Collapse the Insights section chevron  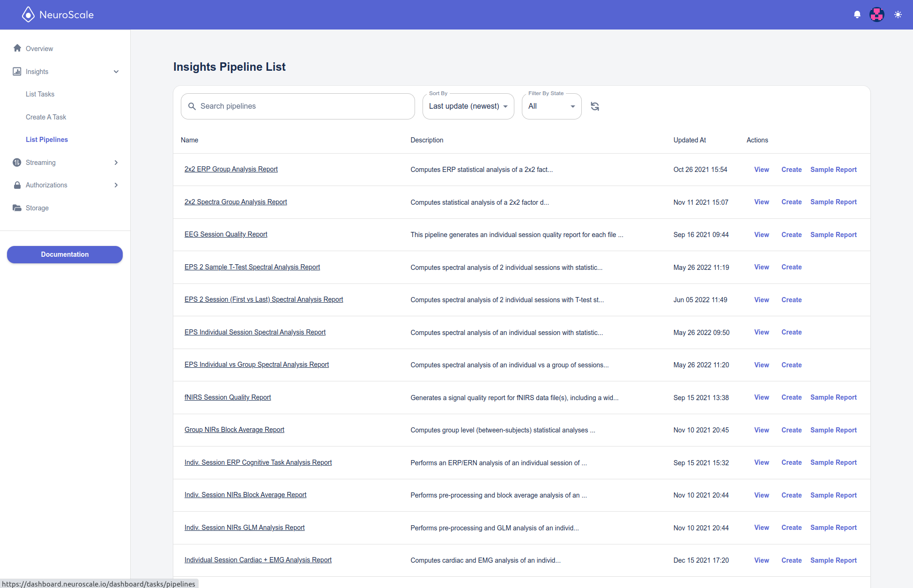[116, 72]
